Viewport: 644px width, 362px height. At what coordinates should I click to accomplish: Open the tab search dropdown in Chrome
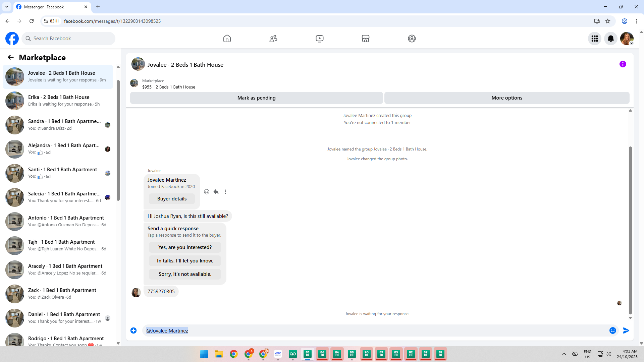coord(7,7)
